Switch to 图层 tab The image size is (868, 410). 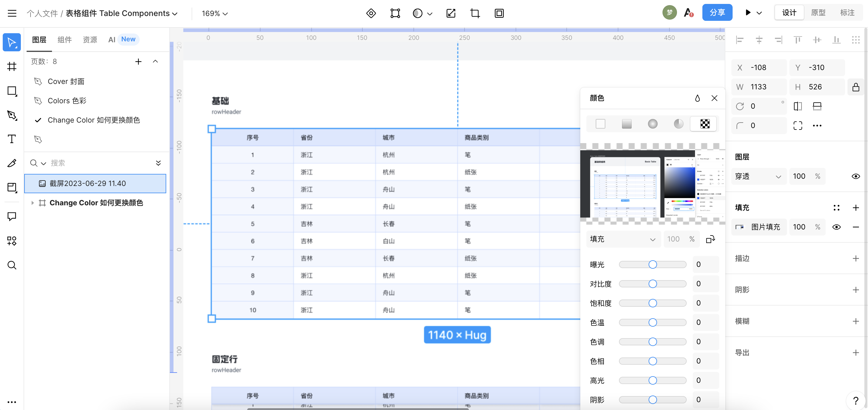[39, 40]
